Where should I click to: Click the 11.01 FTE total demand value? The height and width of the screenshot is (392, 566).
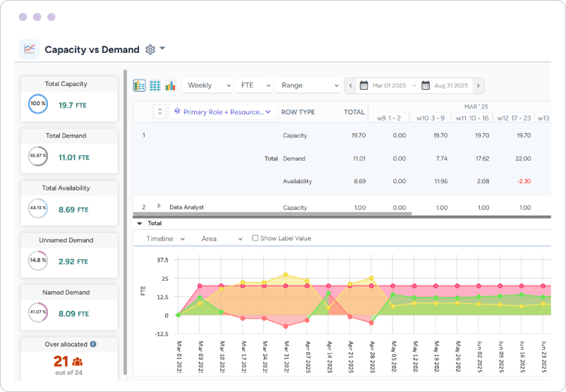click(73, 158)
